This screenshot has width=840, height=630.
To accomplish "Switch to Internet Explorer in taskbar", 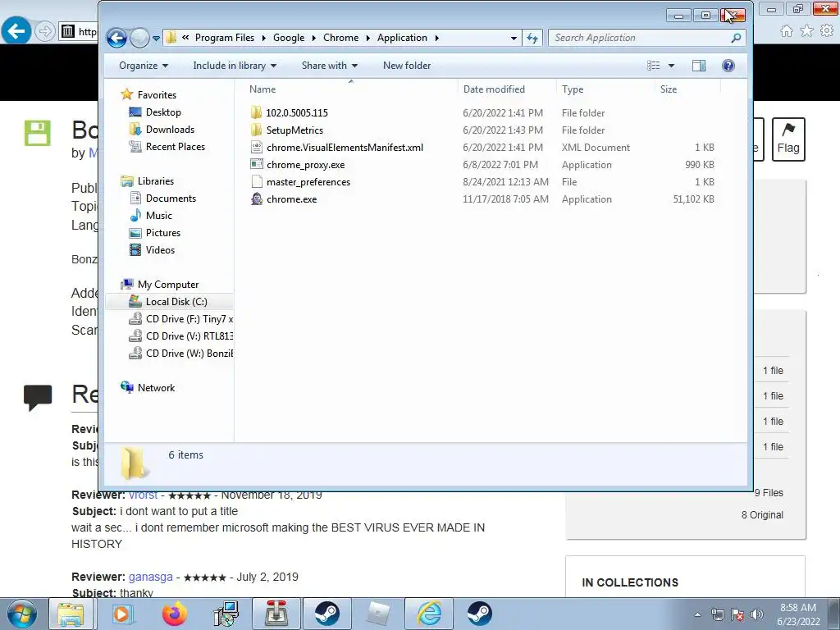I will [x=429, y=614].
